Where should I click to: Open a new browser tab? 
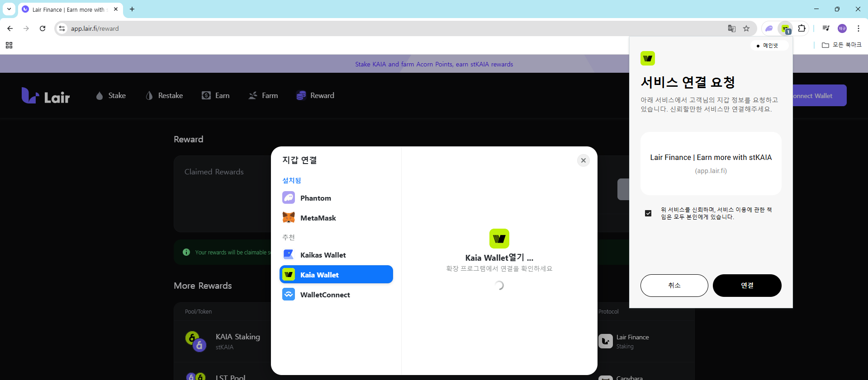pyautogui.click(x=132, y=9)
